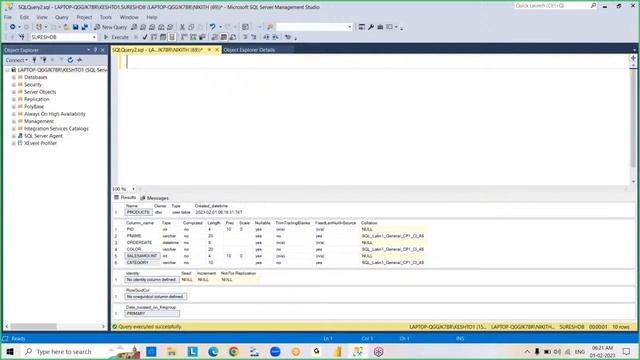Open the View menu
640x360 pixels.
tap(42, 17)
